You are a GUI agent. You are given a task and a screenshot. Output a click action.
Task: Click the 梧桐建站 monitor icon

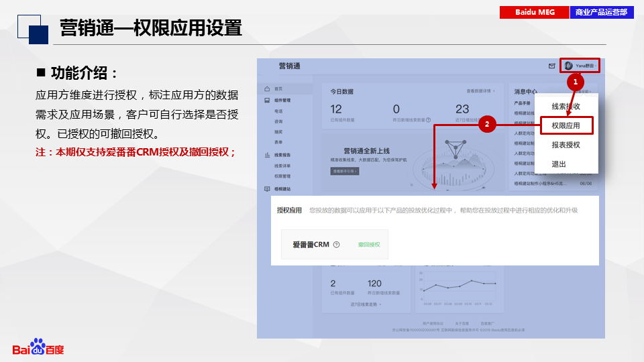pyautogui.click(x=267, y=189)
